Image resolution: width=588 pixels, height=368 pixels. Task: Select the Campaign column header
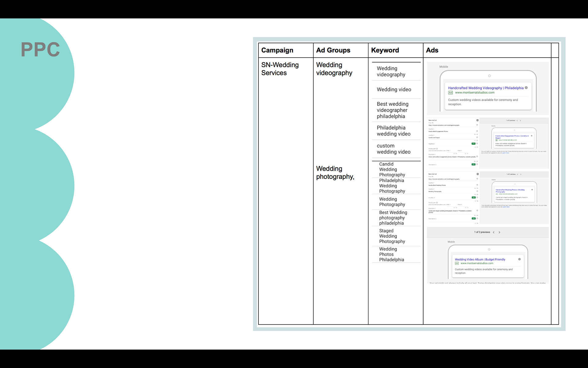277,50
